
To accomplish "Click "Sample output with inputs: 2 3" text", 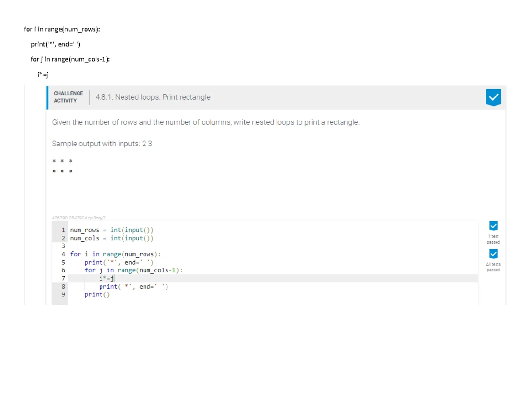I will tap(102, 144).
